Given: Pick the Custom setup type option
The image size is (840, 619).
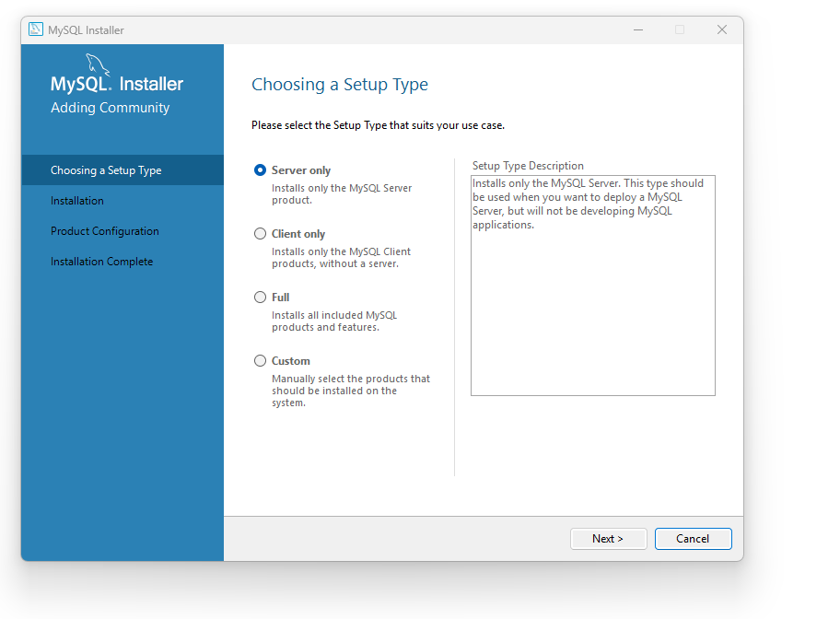Looking at the screenshot, I should 260,361.
